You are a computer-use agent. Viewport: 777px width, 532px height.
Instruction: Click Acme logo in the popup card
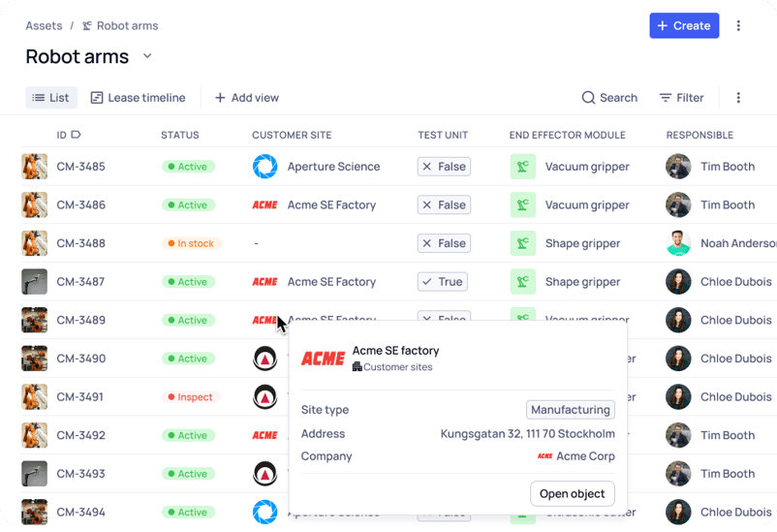click(x=323, y=358)
